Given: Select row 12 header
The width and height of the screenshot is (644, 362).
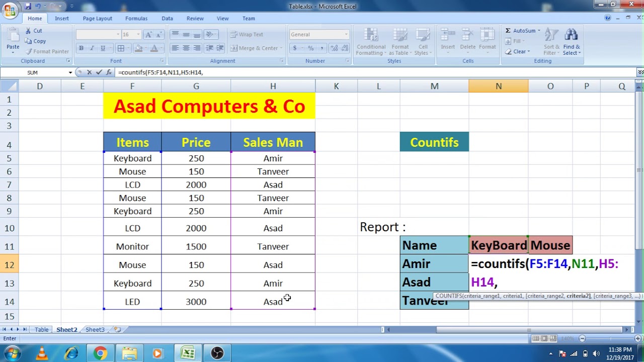Looking at the screenshot, I should point(10,264).
